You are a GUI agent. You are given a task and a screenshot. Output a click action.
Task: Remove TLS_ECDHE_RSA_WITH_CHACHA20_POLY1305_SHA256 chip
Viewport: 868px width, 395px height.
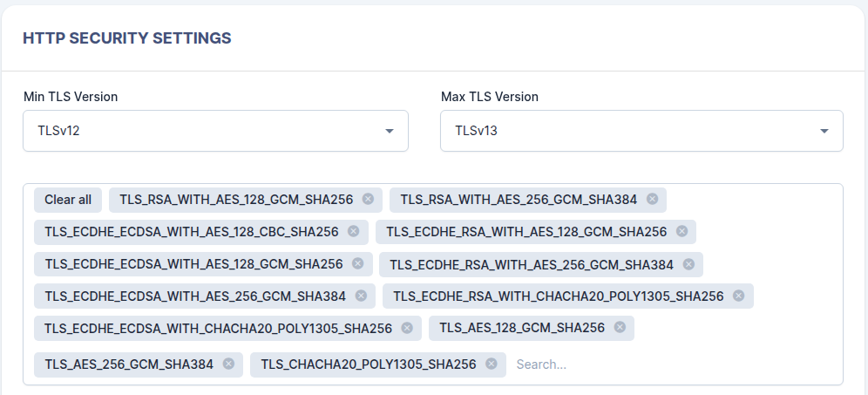point(738,296)
